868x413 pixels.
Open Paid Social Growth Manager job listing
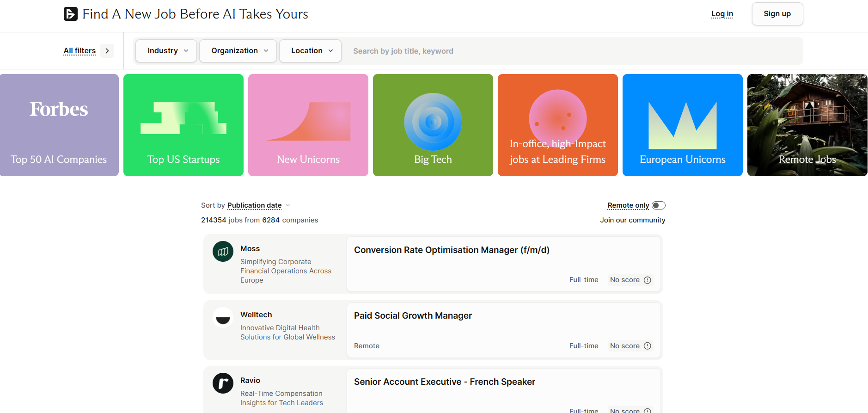point(413,316)
